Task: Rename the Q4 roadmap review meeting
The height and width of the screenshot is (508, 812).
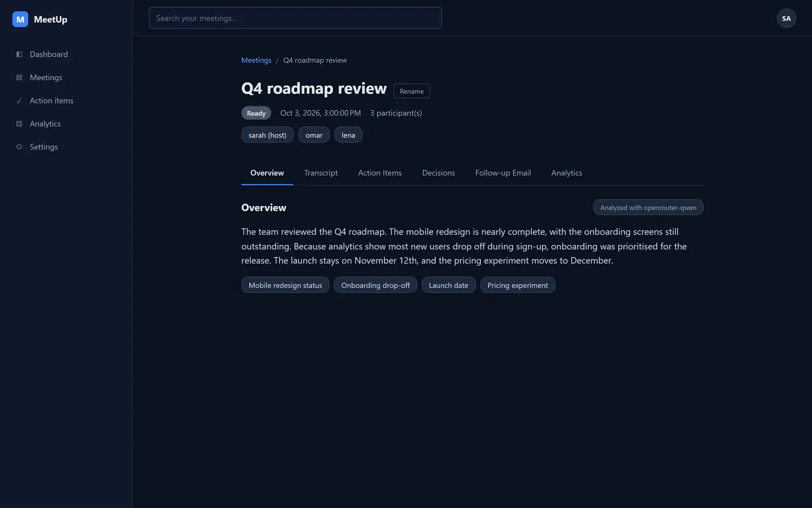Action: click(412, 91)
